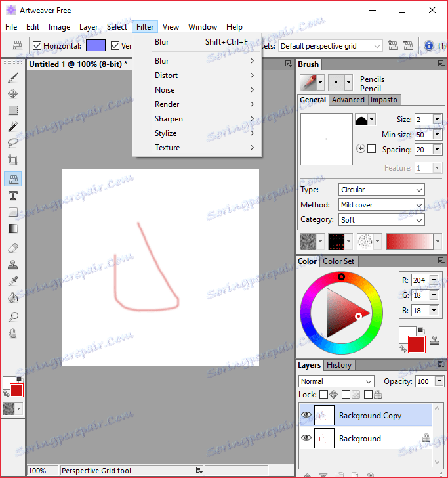Click the clone color stamp icon in Color panel

pos(435,340)
